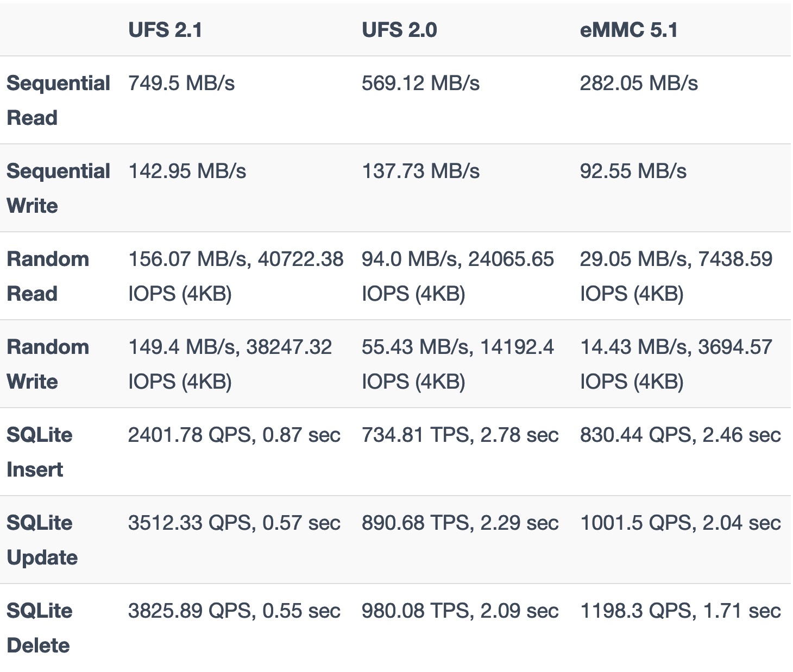Select the Sequential Read row label
Image resolution: width=793 pixels, height=672 pixels.
click(58, 100)
